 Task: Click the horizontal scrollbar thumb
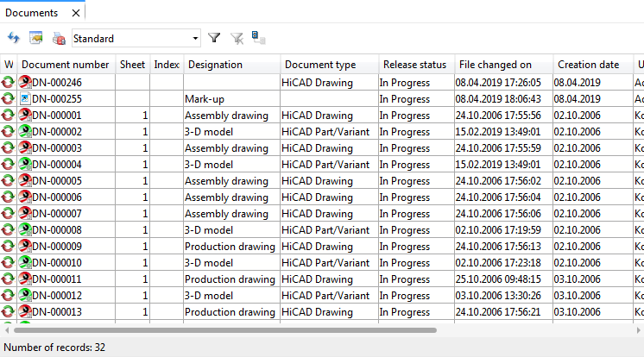click(x=224, y=329)
